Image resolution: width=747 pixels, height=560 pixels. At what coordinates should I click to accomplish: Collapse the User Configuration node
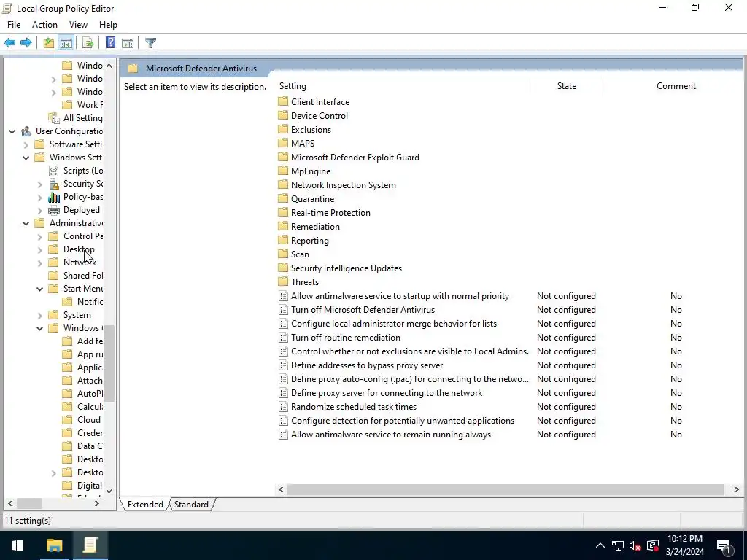[12, 131]
